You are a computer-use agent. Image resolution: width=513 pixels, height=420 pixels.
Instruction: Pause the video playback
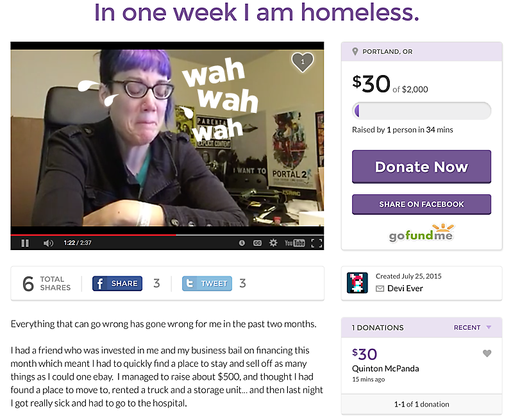click(25, 243)
